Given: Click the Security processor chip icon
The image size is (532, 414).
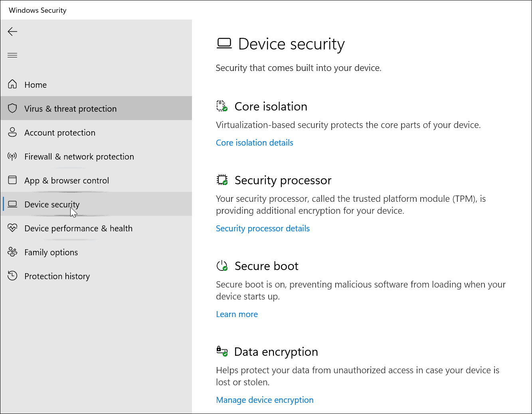Looking at the screenshot, I should [x=222, y=180].
